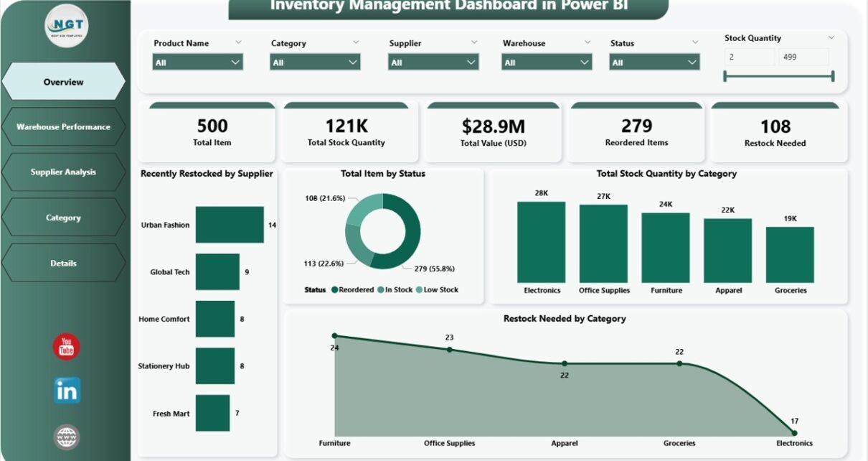The image size is (868, 461).
Task: Open the LinkedIn icon link
Action: tap(67, 391)
